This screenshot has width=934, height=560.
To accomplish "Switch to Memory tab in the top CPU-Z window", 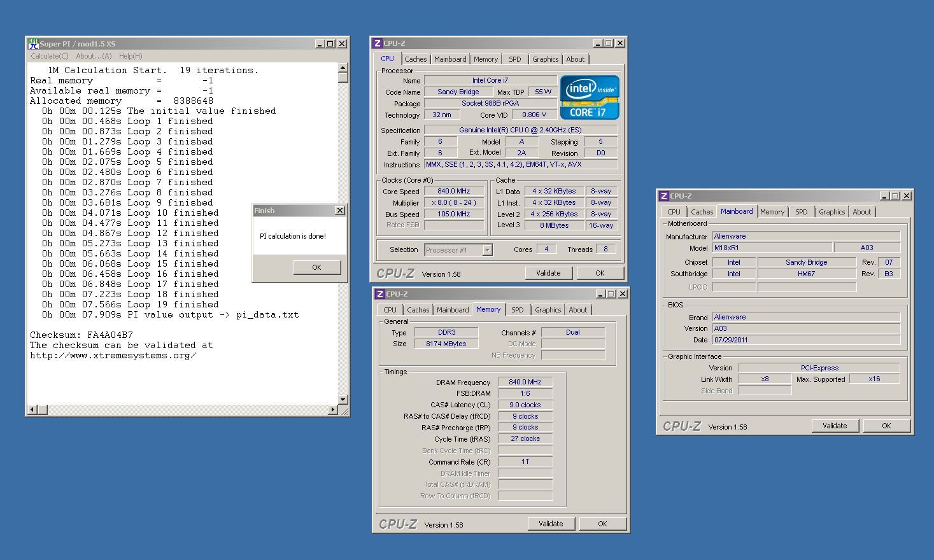I will 486,59.
